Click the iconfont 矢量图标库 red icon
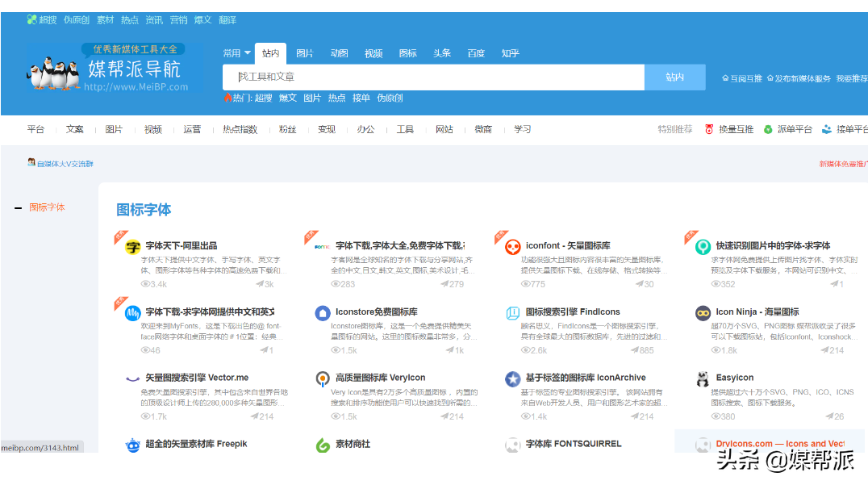 coord(512,246)
